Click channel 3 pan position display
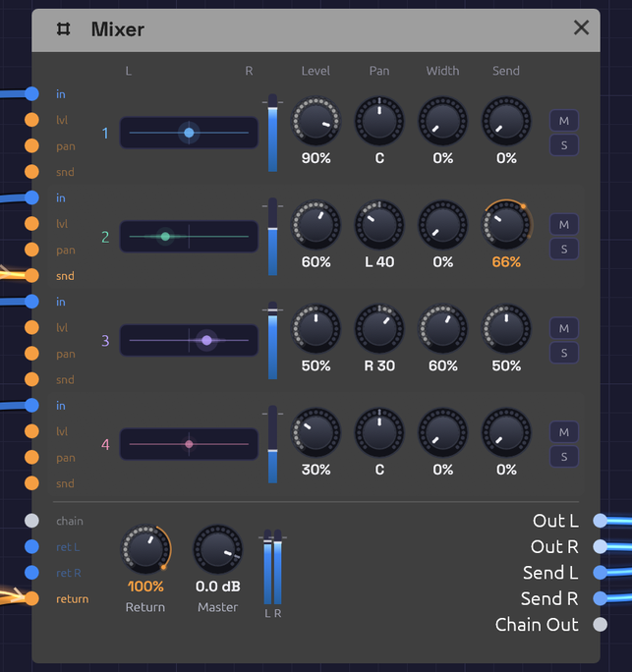Image resolution: width=632 pixels, height=672 pixels. tap(189, 340)
